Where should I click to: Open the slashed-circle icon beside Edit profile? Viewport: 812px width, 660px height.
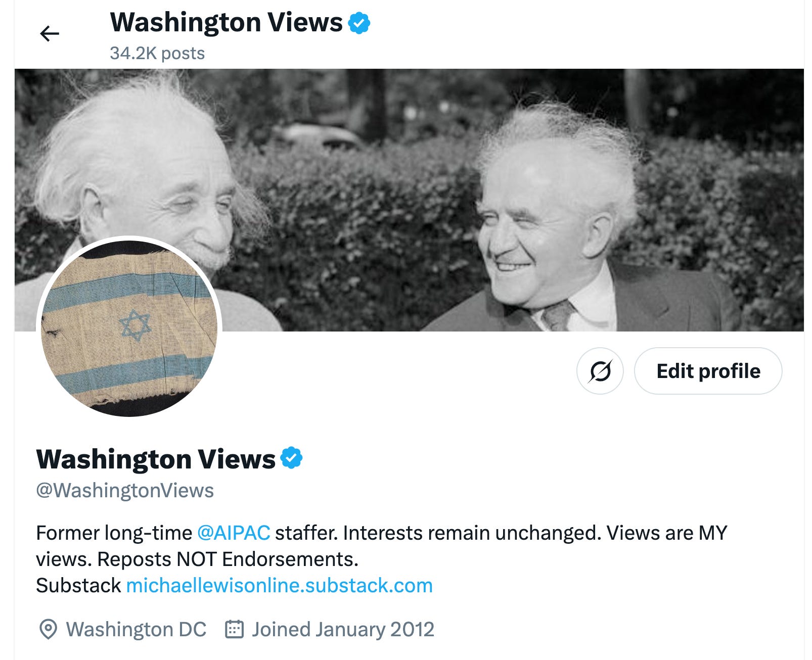600,371
